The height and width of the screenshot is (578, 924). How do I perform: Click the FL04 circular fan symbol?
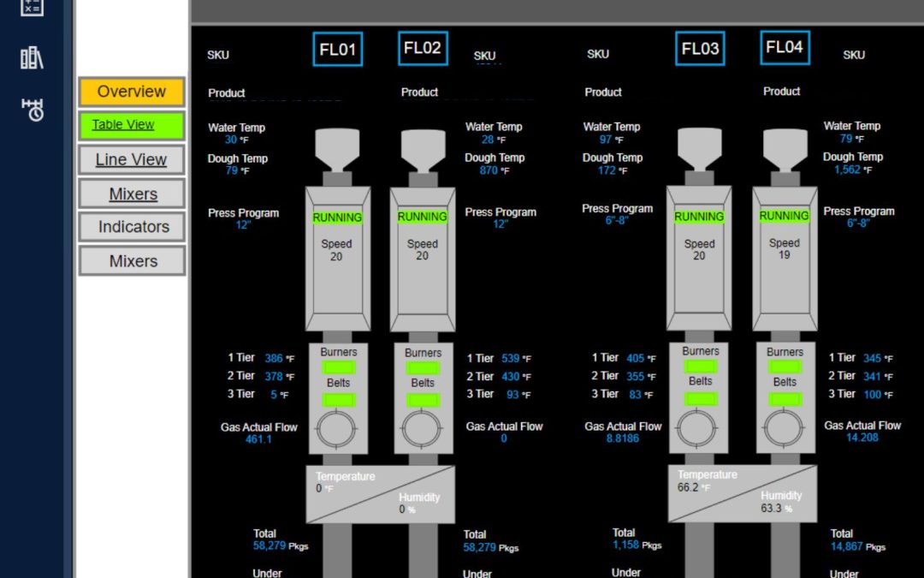pyautogui.click(x=784, y=429)
